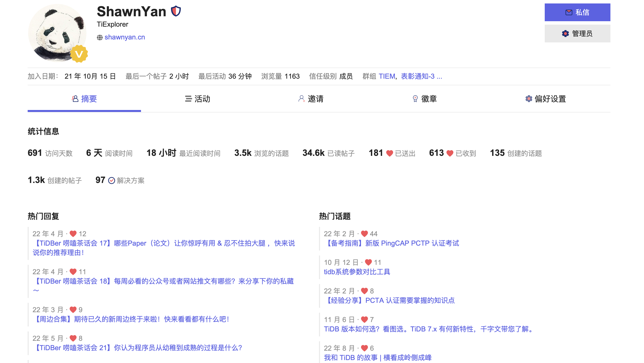This screenshot has height=363, width=644.
Task: Click the 加入日期 21 年 10月 15 日 text
Action: tap(72, 76)
